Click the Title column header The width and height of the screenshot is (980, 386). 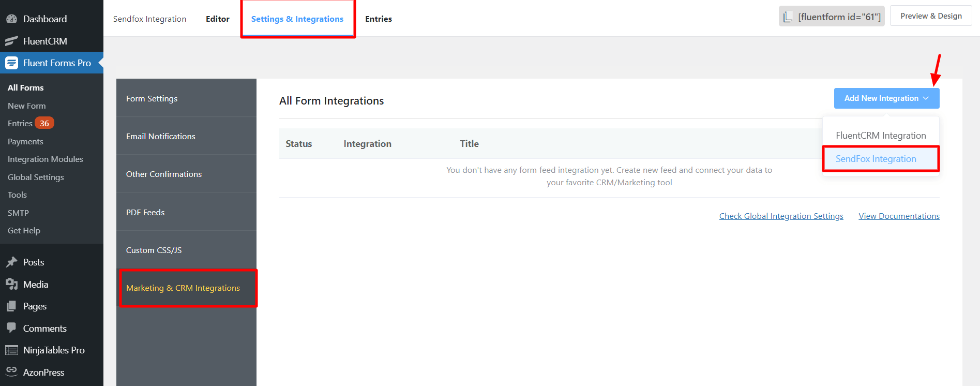(x=470, y=143)
